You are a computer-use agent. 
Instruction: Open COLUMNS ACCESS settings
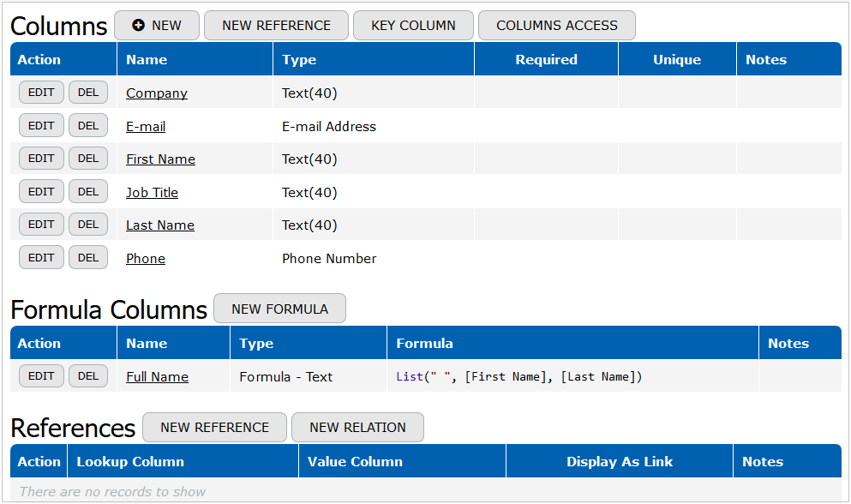click(x=557, y=26)
